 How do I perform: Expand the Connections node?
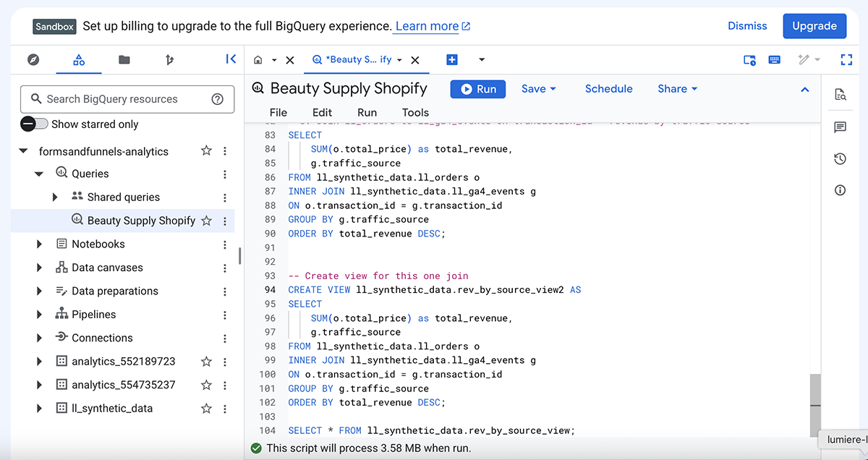pos(39,338)
